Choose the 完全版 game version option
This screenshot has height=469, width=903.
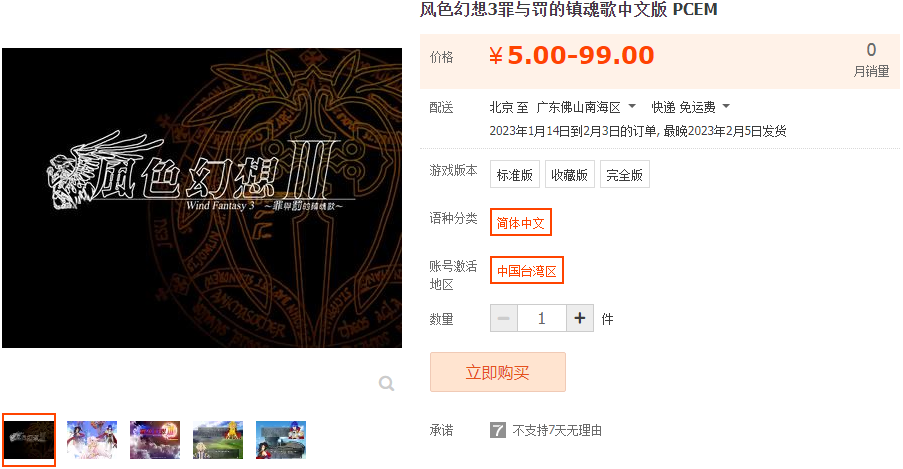625,175
